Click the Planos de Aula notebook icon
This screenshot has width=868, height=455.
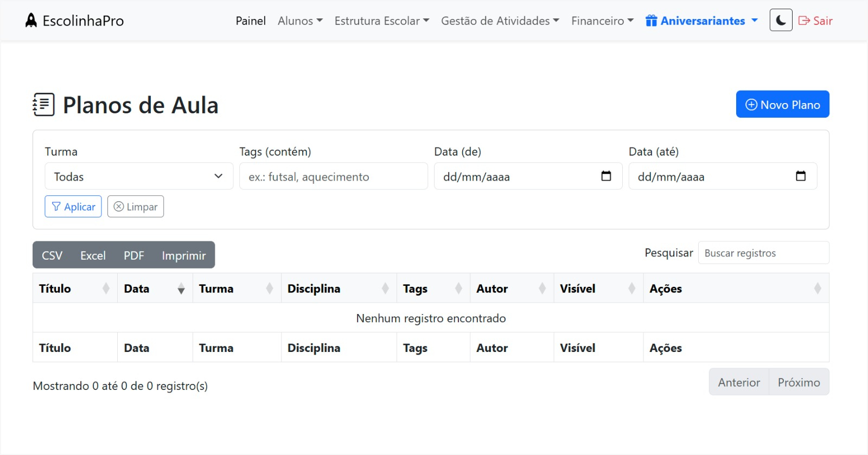(x=44, y=105)
